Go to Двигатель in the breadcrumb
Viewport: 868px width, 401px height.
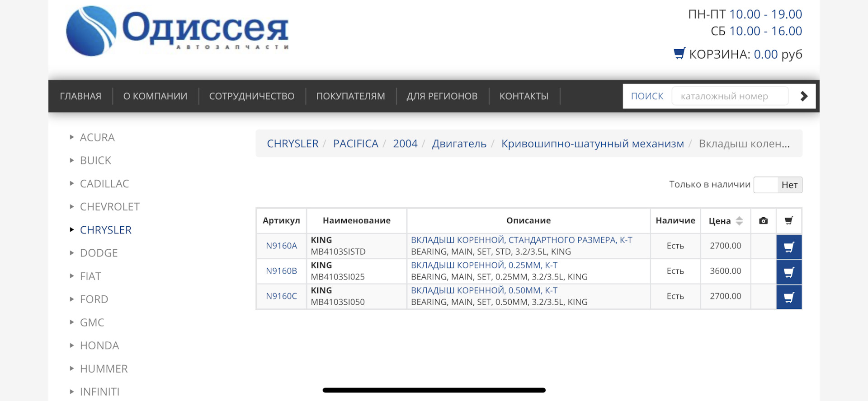coord(459,144)
